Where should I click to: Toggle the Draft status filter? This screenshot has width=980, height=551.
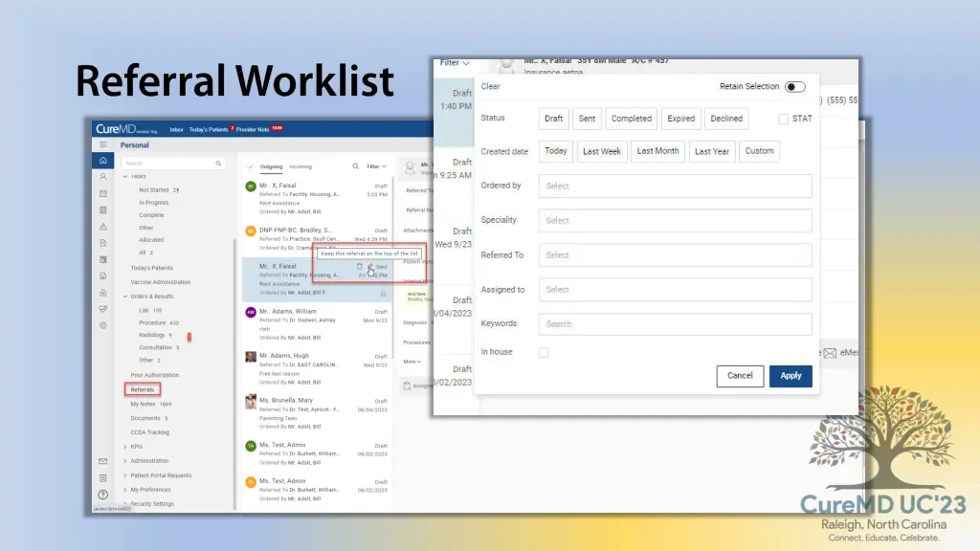tap(553, 118)
